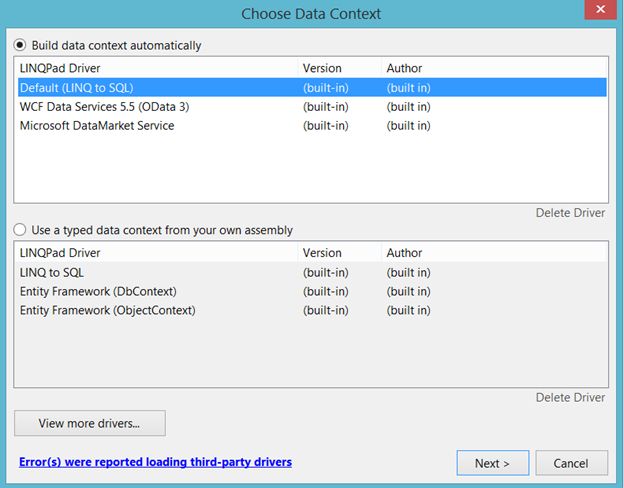Image resolution: width=624 pixels, height=488 pixels.
Task: Select LINQ to SQL typed driver
Action: point(59,272)
